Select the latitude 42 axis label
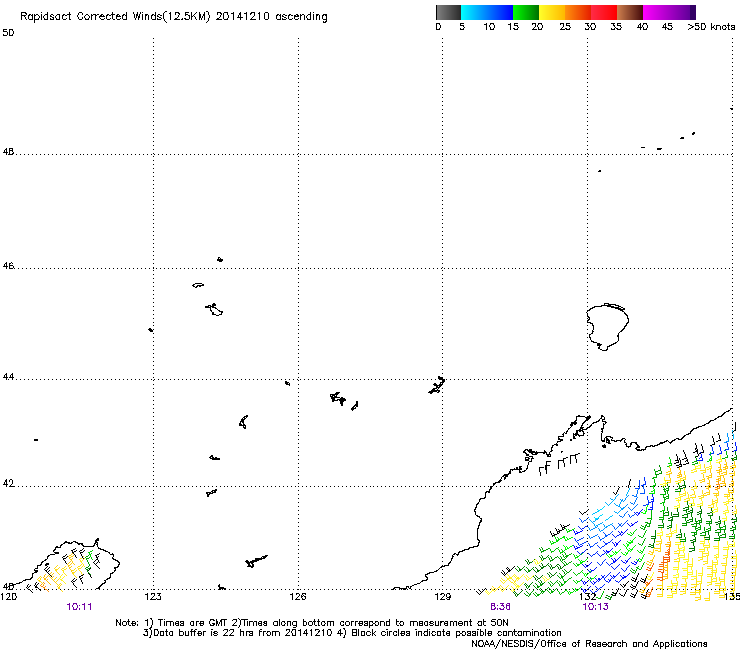Viewport: 740px width, 650px height. (8, 483)
